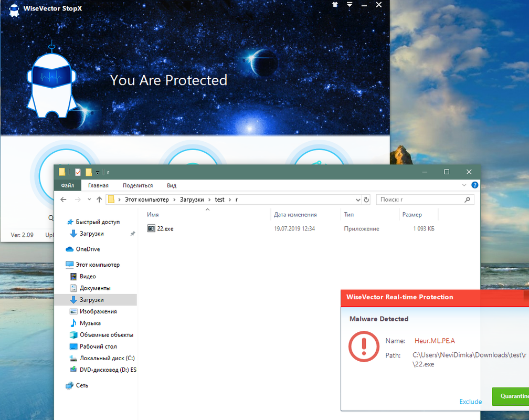Switch to the Поделиться ribbon tab
The height and width of the screenshot is (420, 529).
(x=137, y=185)
